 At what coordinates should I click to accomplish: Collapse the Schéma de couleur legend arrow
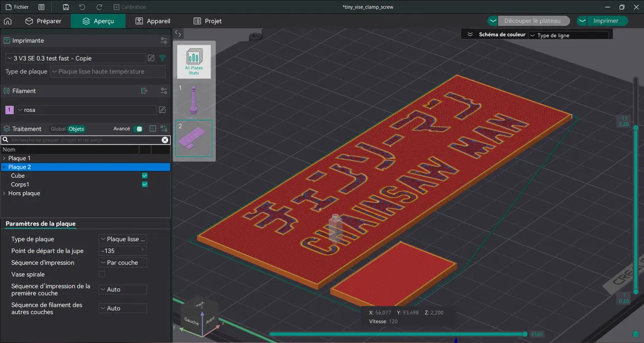point(470,35)
